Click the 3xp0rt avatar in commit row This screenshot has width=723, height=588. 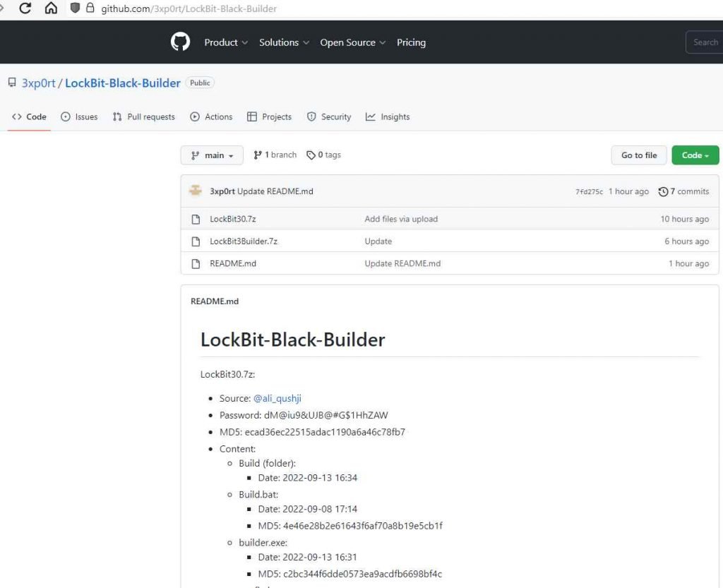click(x=196, y=191)
